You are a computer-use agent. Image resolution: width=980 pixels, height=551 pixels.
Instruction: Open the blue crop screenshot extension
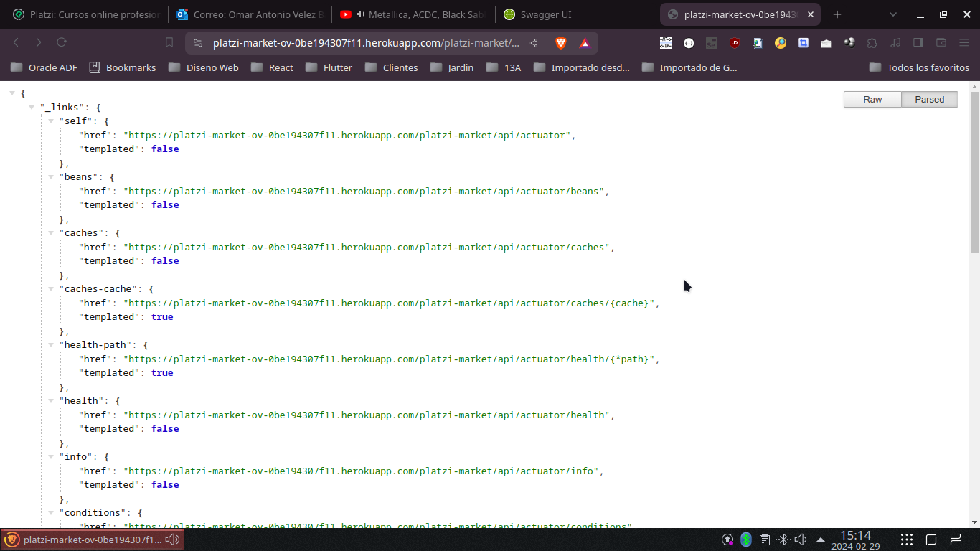coord(804,43)
